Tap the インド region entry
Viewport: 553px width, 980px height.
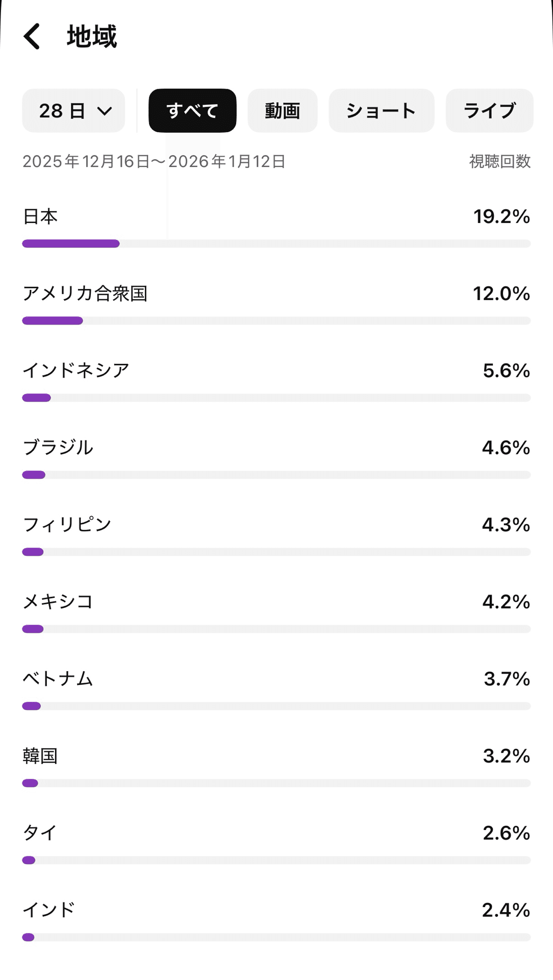click(x=276, y=921)
